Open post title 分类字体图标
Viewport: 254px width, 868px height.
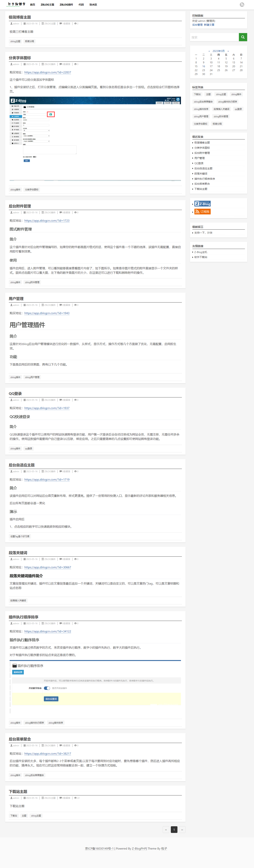tap(20, 58)
